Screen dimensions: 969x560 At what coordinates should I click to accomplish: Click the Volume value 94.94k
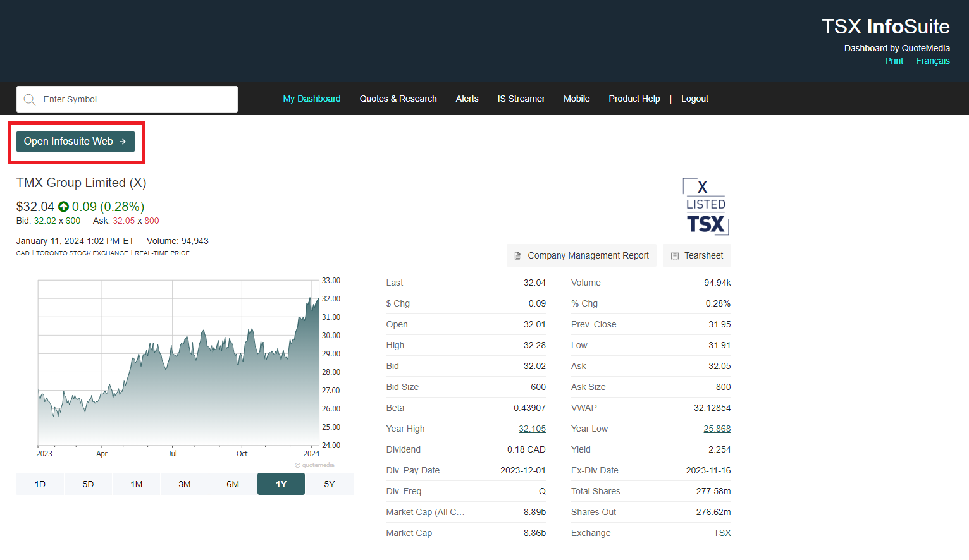coord(717,283)
